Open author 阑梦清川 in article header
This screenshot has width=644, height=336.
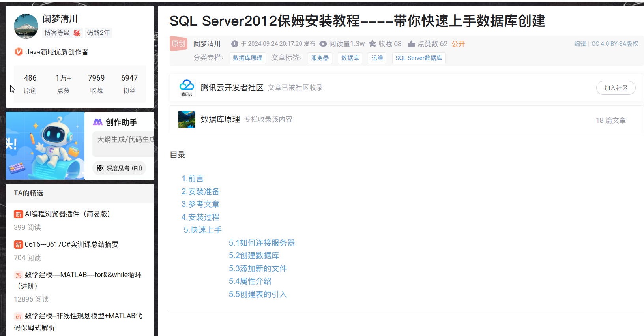pyautogui.click(x=207, y=44)
